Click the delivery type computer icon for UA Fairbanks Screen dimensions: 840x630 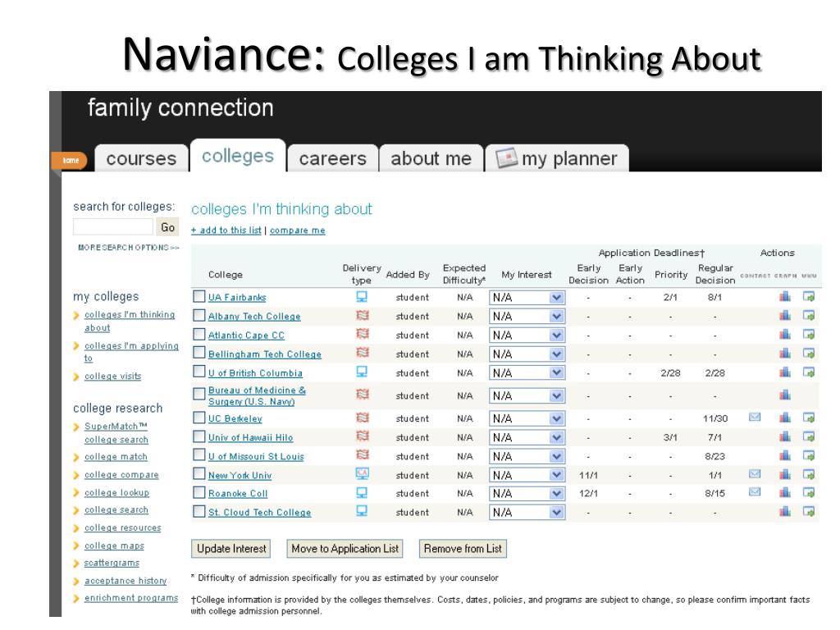coord(362,296)
